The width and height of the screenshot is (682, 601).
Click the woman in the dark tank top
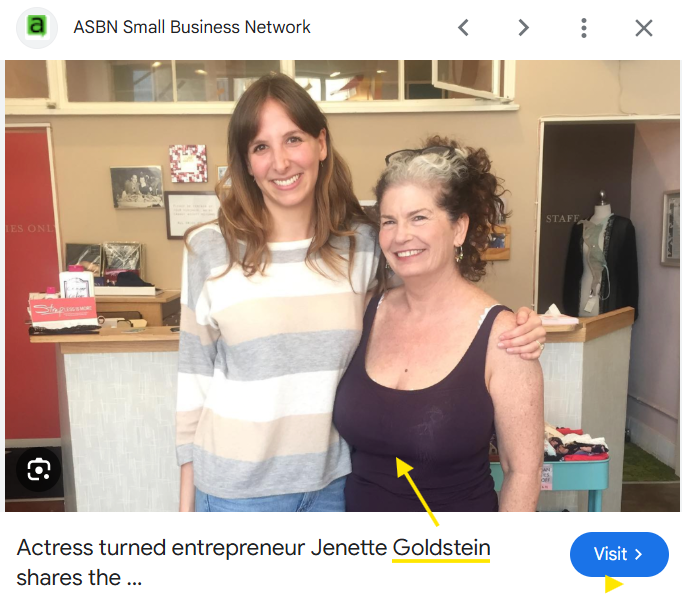(437, 331)
